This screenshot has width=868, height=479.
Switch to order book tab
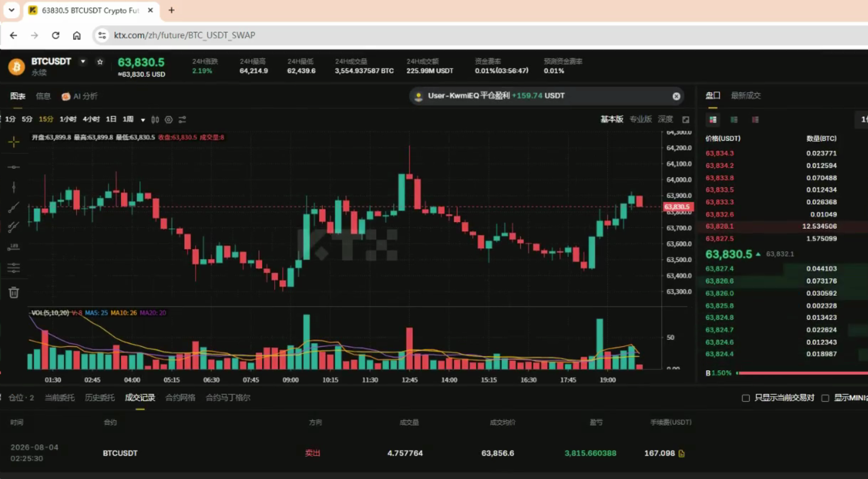pos(713,95)
